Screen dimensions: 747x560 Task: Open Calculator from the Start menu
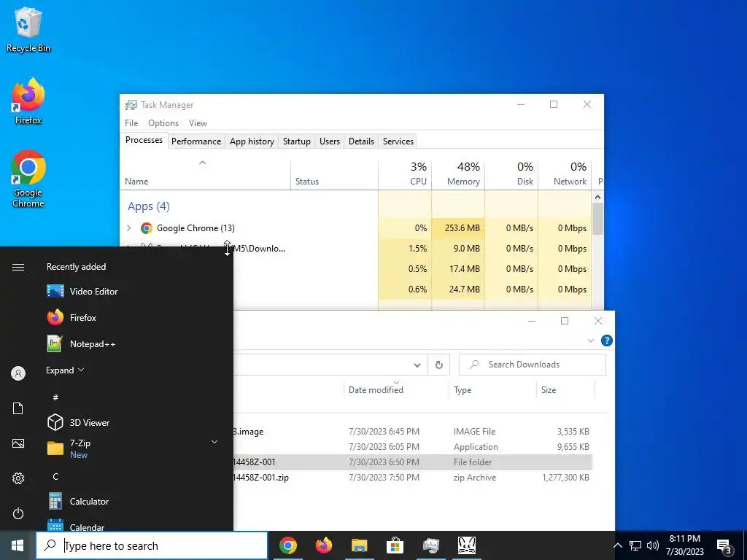coord(78,502)
